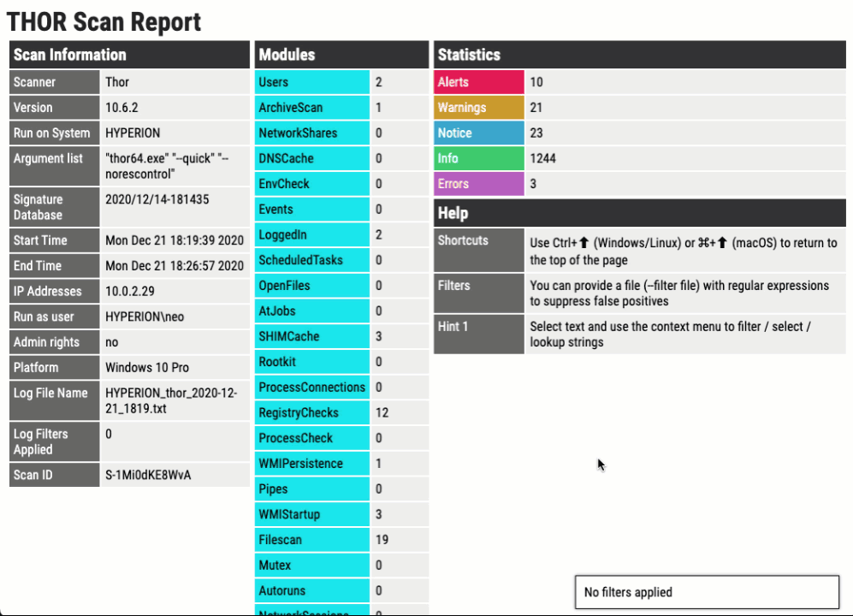Select the purple Errors statistics label
Viewport: 853px width, 616px height.
(x=453, y=184)
